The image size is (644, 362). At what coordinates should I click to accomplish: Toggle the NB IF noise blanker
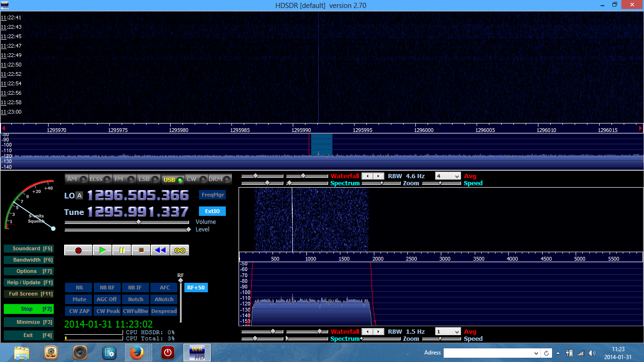[135, 288]
